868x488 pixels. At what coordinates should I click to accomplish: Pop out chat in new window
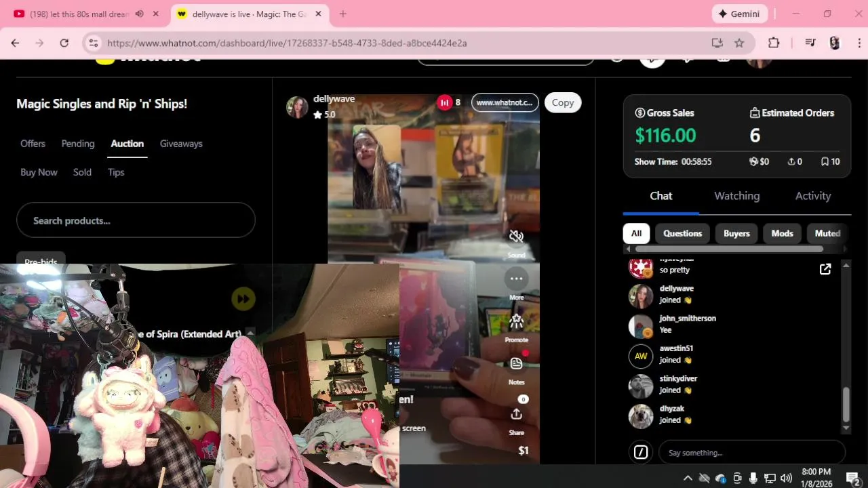click(x=825, y=269)
